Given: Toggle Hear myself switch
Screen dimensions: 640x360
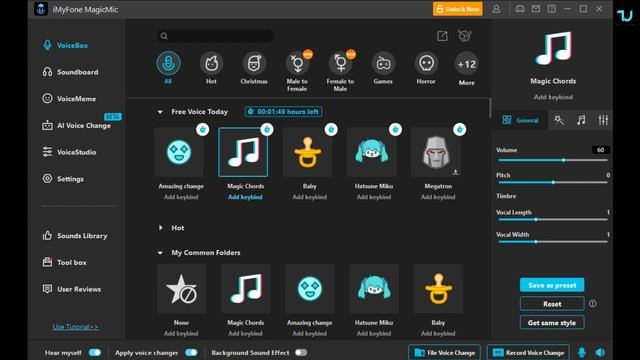Looking at the screenshot, I should click(x=95, y=353).
